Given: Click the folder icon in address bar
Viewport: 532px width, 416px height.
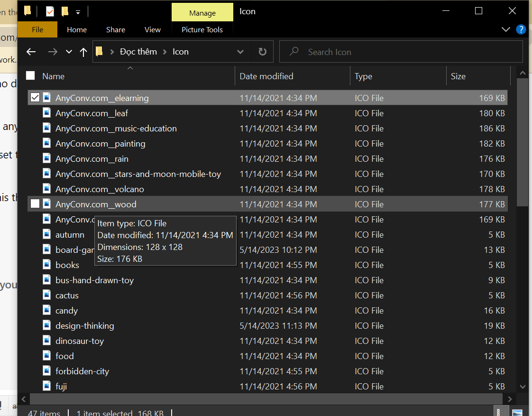Looking at the screenshot, I should (99, 52).
